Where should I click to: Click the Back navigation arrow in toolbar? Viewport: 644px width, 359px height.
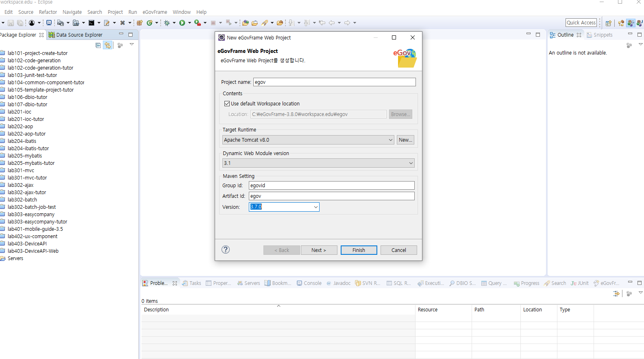pos(332,23)
